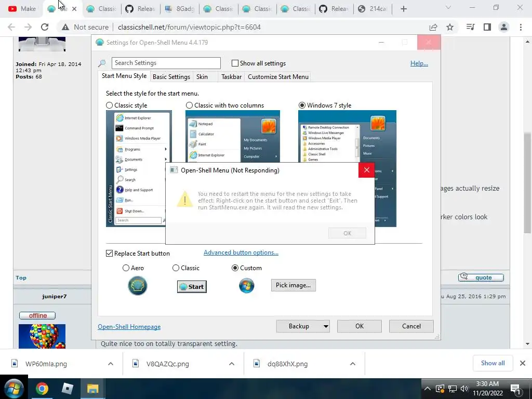Open options for dq88XhX.png download
Image resolution: width=532 pixels, height=399 pixels.
[x=353, y=364]
